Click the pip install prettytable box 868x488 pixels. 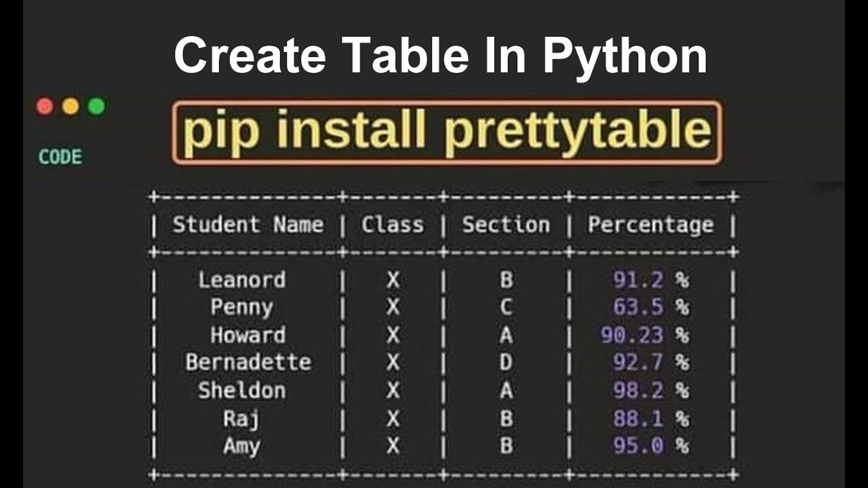pyautogui.click(x=446, y=132)
